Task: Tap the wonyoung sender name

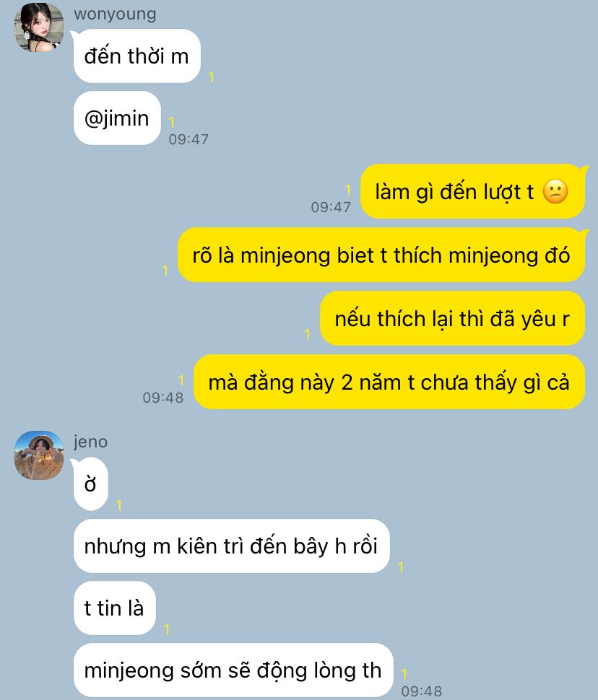Action: coord(115,14)
